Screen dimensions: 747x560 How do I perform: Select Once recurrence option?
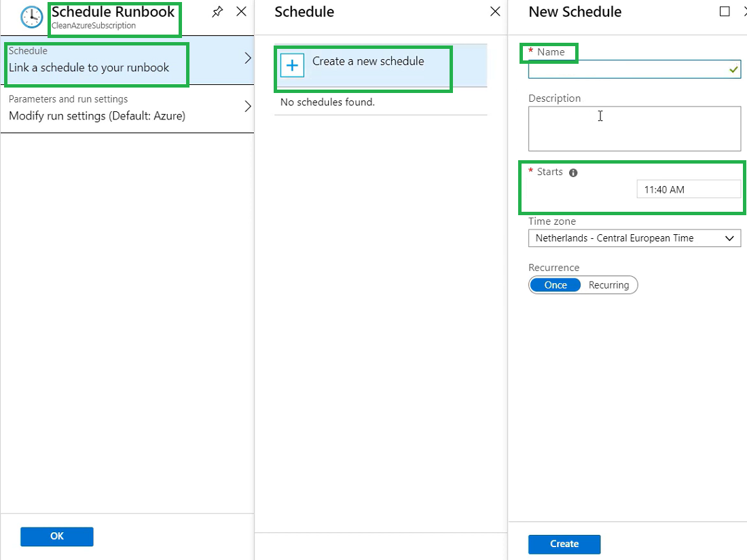(555, 285)
